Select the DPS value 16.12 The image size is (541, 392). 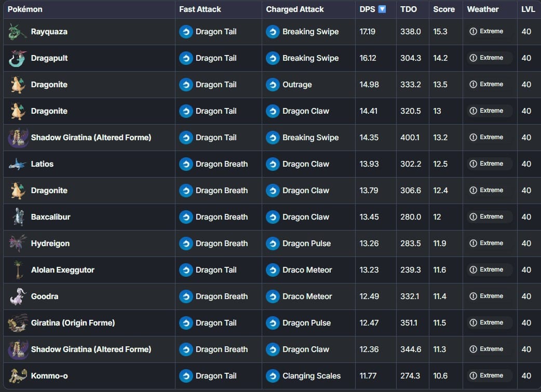(x=368, y=58)
